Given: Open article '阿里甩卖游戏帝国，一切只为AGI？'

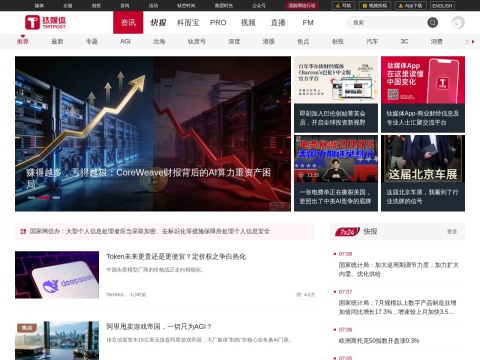Looking at the screenshot, I should point(159,327).
